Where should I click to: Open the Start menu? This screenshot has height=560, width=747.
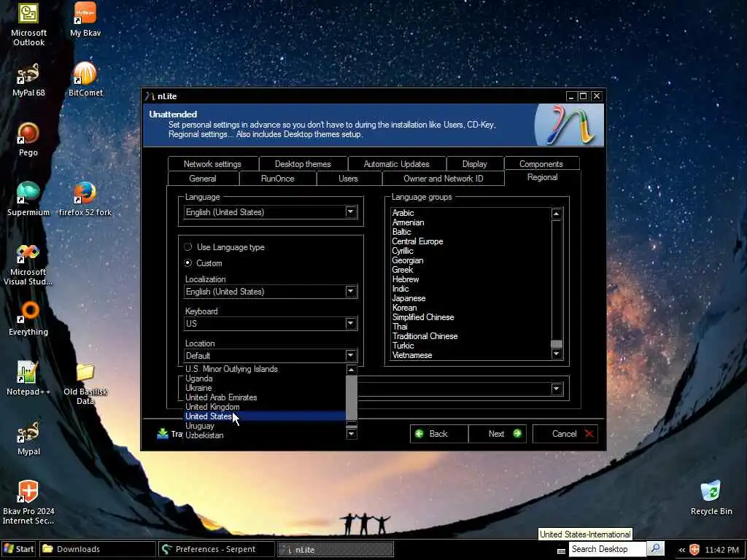point(18,549)
